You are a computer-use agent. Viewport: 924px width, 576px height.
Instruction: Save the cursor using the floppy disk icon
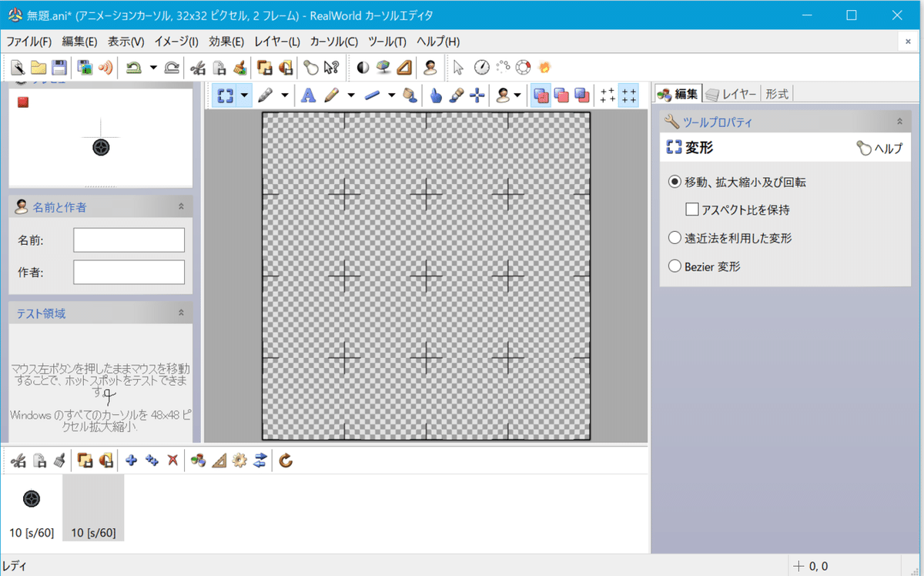59,67
